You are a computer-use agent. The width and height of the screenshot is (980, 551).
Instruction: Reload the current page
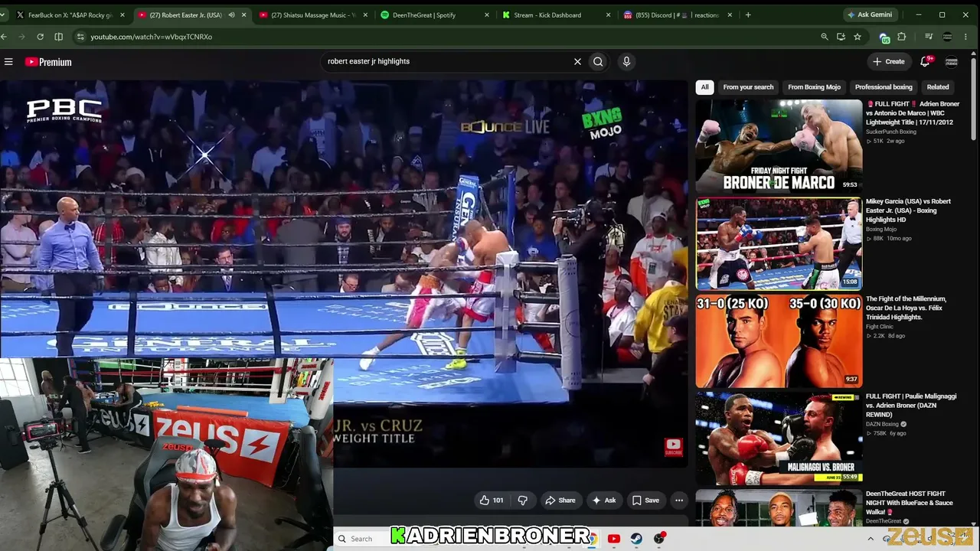point(40,37)
